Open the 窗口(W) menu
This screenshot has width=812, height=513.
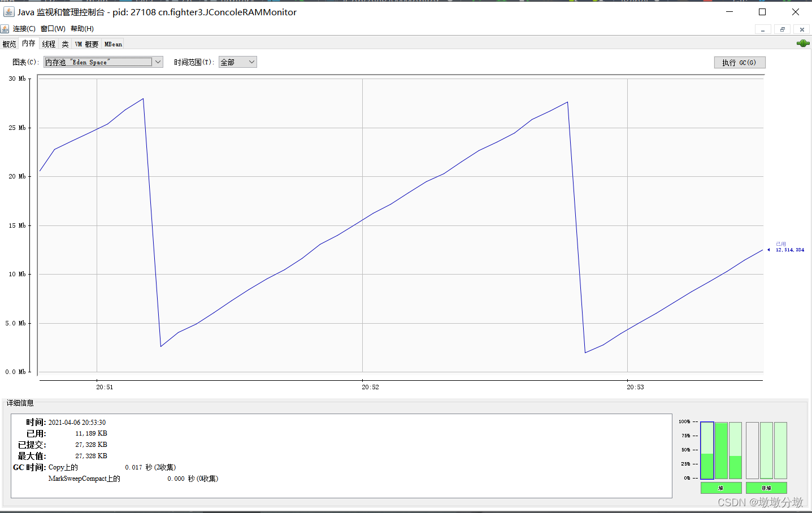53,29
